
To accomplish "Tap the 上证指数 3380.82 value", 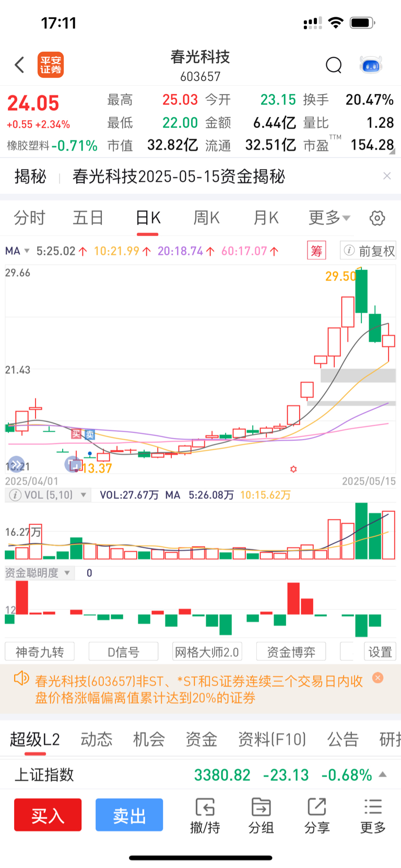I will point(222,775).
